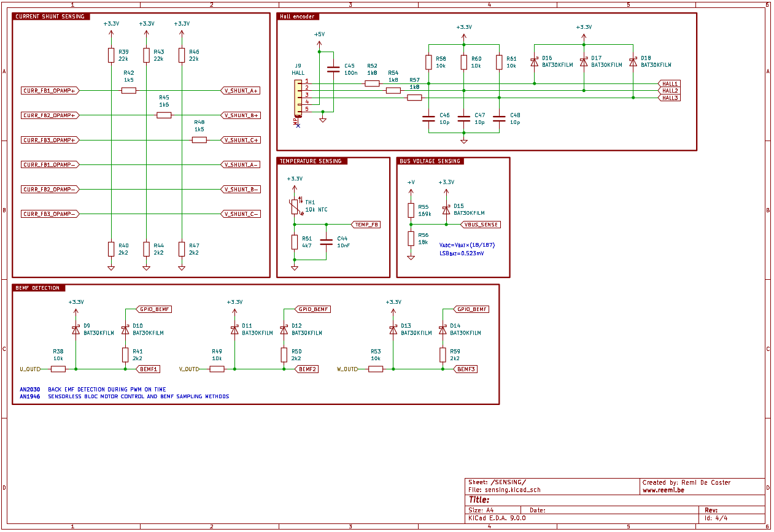Select the V_SHUNT_A- net label
The image size is (774, 532).
pos(240,164)
